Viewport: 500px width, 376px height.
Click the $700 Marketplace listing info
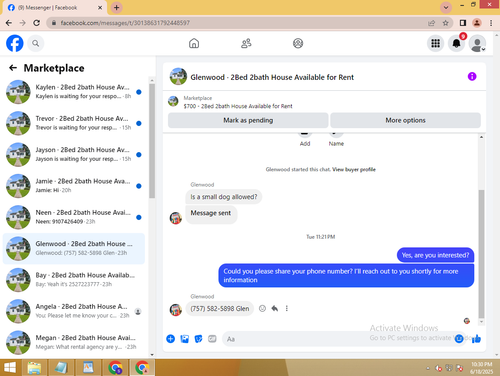pyautogui.click(x=238, y=102)
